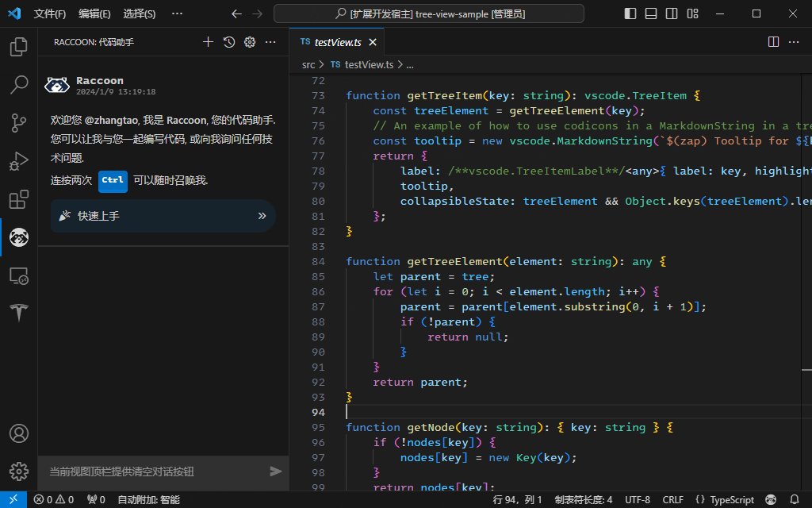The width and height of the screenshot is (812, 508).
Task: Toggle the secondary side bar layout button
Action: pos(672,13)
